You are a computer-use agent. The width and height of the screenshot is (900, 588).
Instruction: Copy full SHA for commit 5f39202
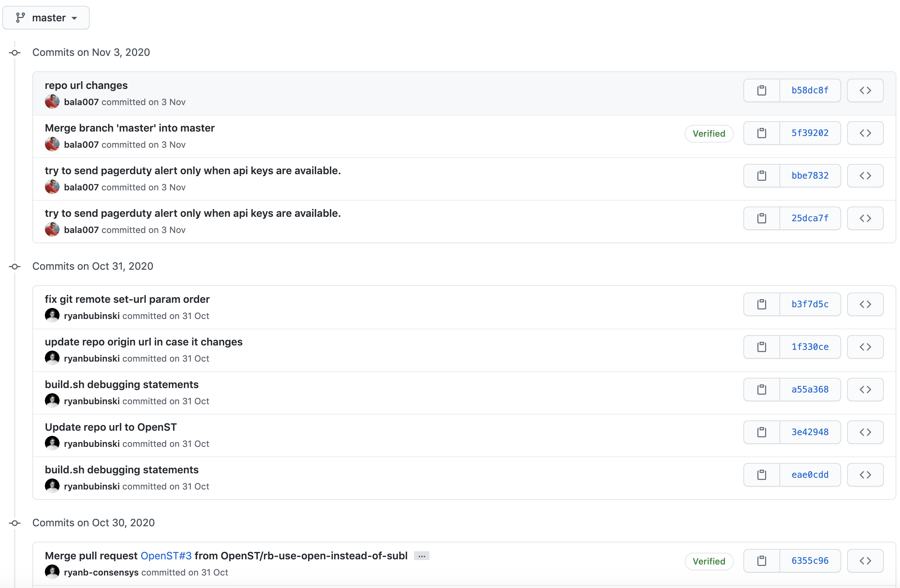pos(761,133)
